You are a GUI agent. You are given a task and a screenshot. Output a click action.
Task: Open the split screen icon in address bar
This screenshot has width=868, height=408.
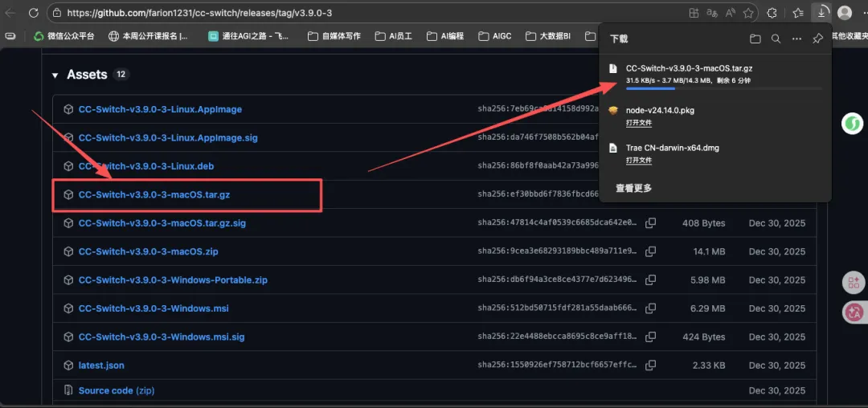tap(694, 13)
